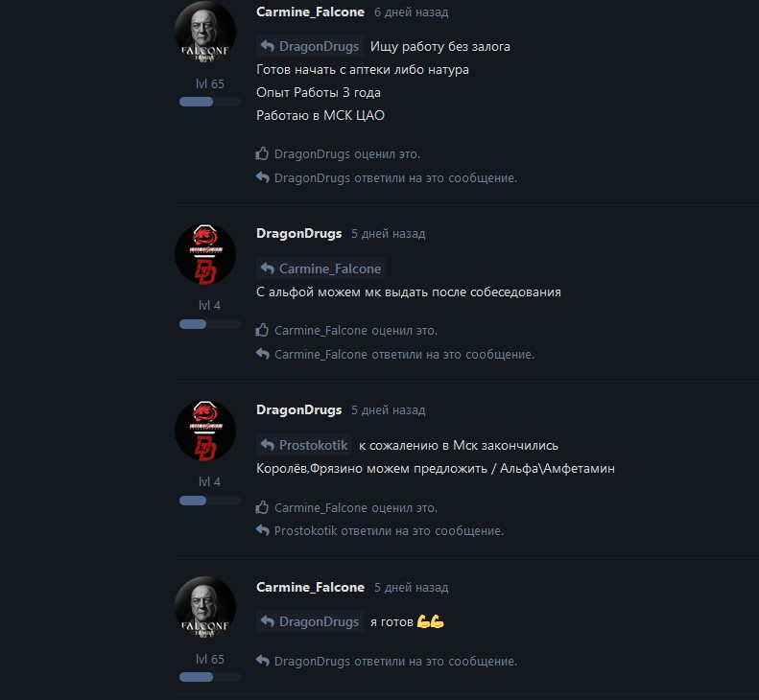Screen dimensions: 759x700
Task: Click thumbs-up icon under "С альфой можем мк выдать"
Action: (x=262, y=330)
